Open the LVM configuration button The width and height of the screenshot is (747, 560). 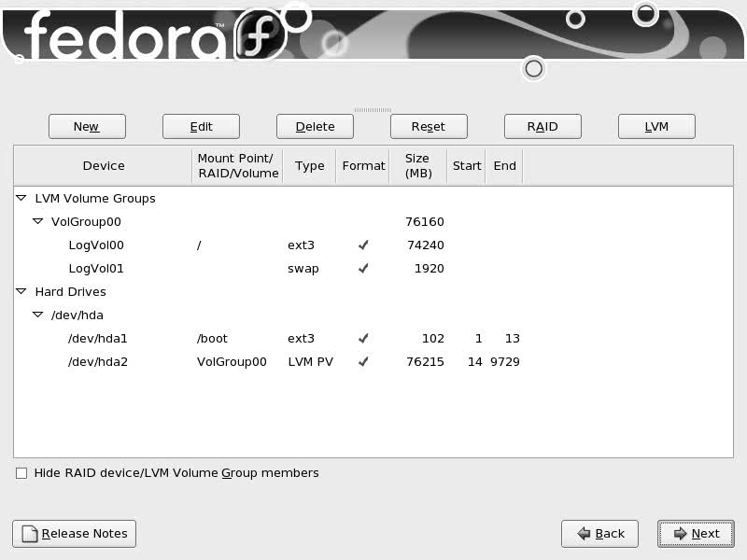tap(656, 127)
